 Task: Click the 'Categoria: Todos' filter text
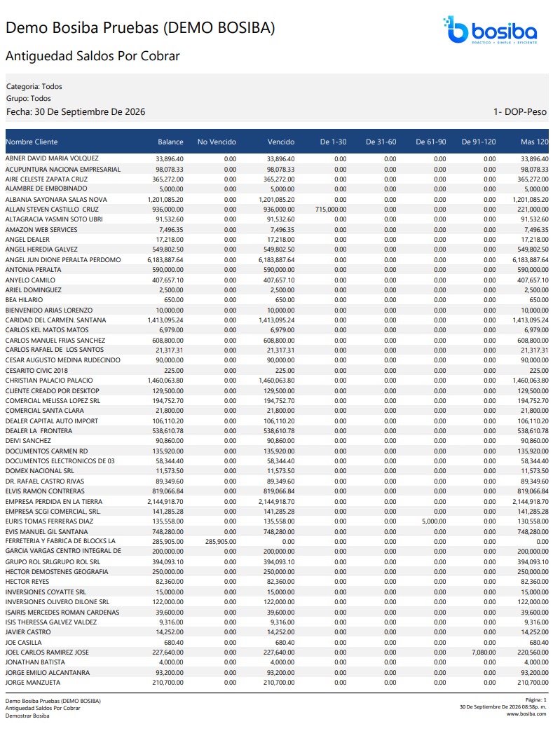(34, 86)
